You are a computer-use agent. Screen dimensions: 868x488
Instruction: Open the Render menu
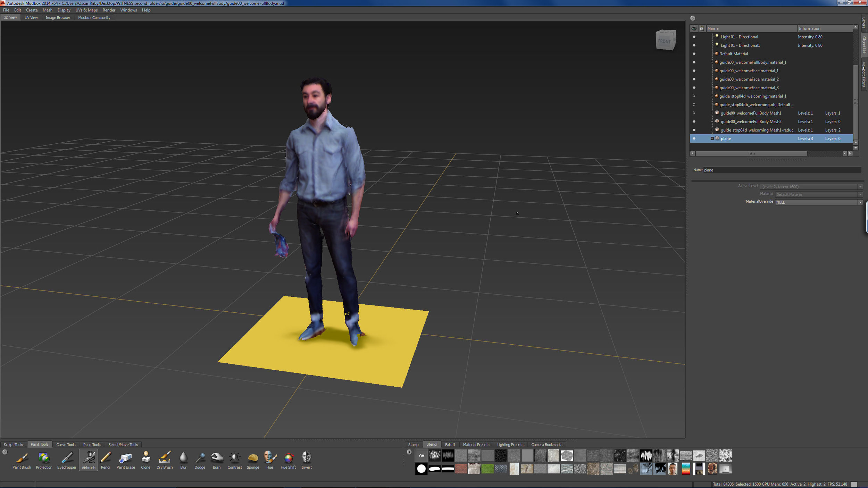pyautogui.click(x=109, y=10)
